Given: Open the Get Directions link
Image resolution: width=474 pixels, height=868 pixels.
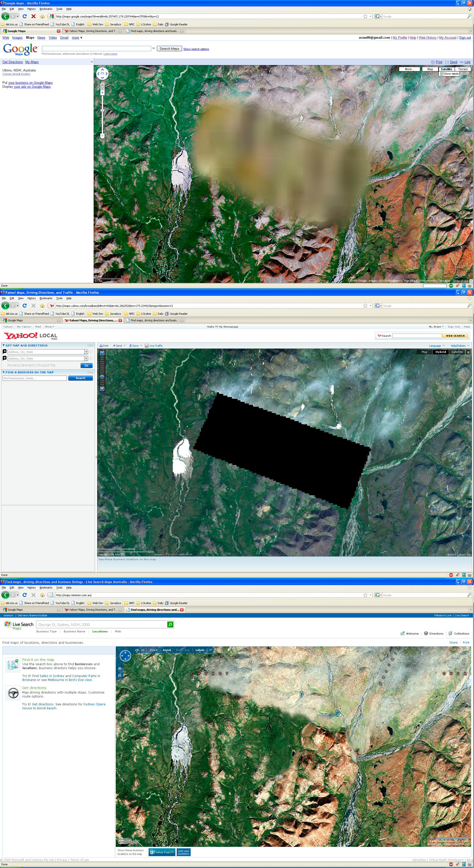Looking at the screenshot, I should coord(13,62).
